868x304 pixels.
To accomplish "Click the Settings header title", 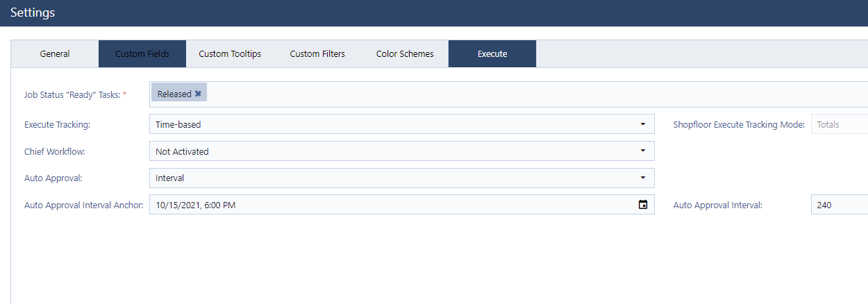I will 33,12.
